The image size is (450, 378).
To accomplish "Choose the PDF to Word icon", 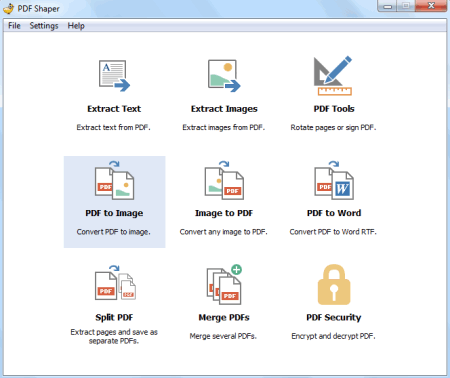I will tap(334, 180).
